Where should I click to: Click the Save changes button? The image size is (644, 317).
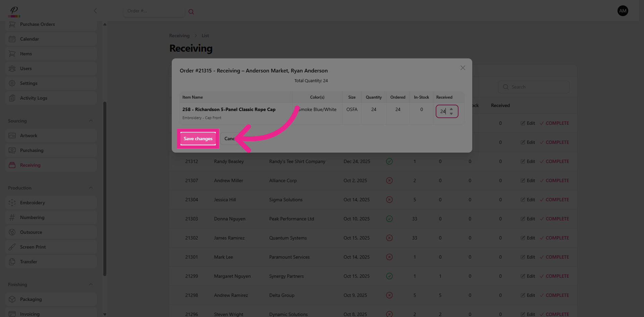(x=198, y=139)
